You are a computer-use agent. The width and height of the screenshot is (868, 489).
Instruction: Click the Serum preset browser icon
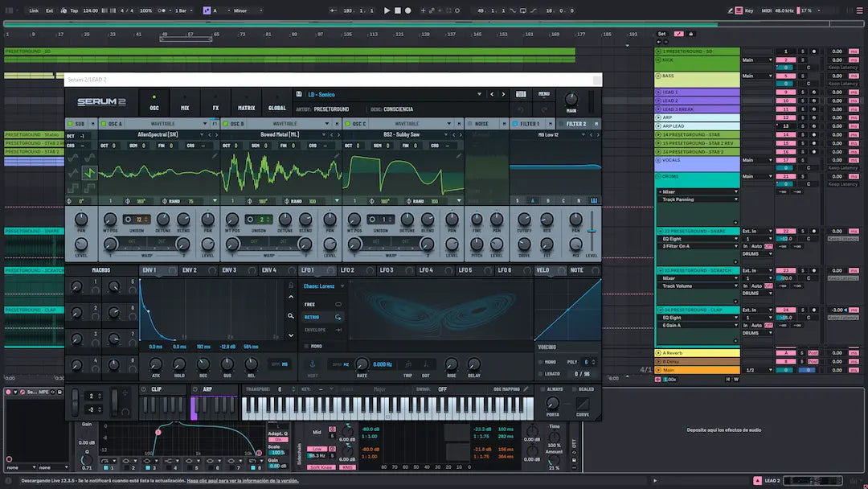[521, 94]
